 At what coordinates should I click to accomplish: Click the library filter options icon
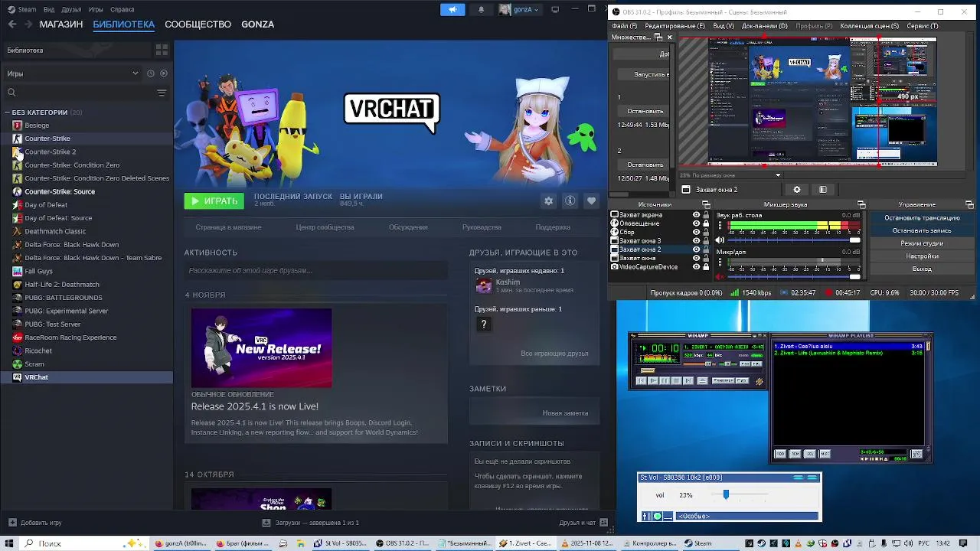pos(162,93)
